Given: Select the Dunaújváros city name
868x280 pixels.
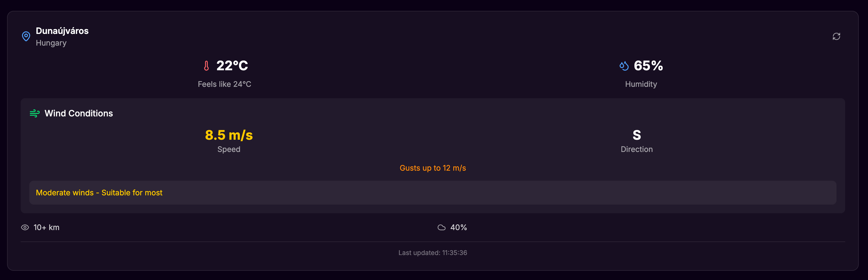Looking at the screenshot, I should [62, 31].
